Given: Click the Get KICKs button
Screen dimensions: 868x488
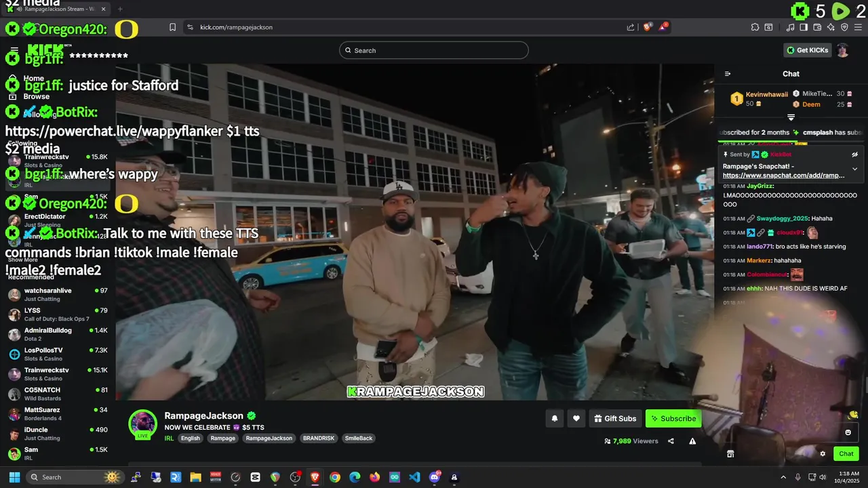Looking at the screenshot, I should 807,50.
